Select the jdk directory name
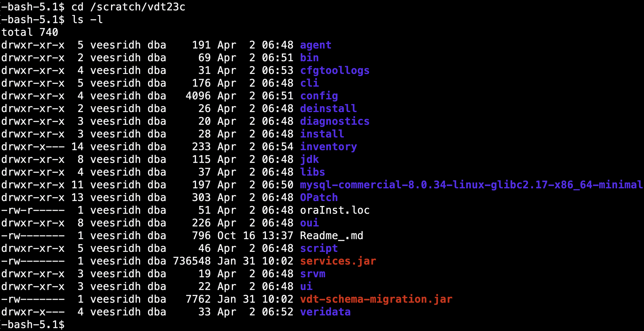The image size is (644, 331). click(x=309, y=160)
